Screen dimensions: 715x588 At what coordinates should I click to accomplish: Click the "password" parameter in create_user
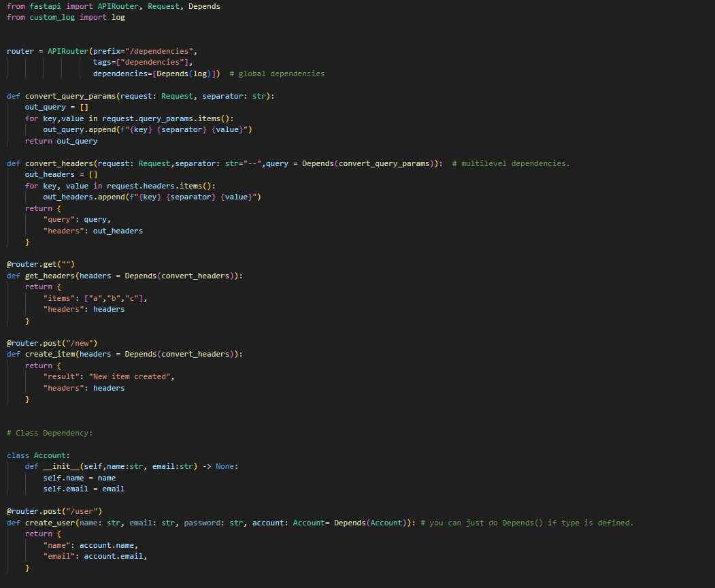point(202,523)
